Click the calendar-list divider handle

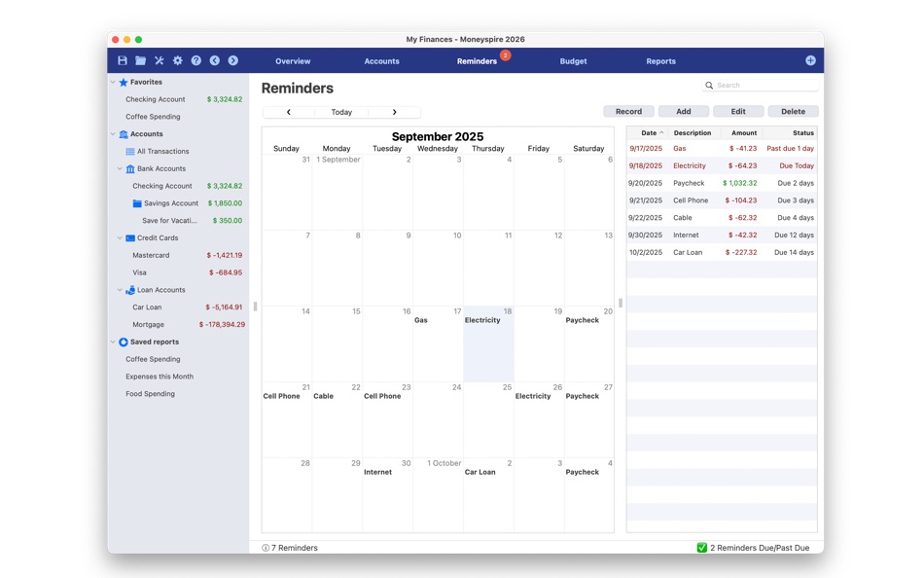(x=621, y=303)
